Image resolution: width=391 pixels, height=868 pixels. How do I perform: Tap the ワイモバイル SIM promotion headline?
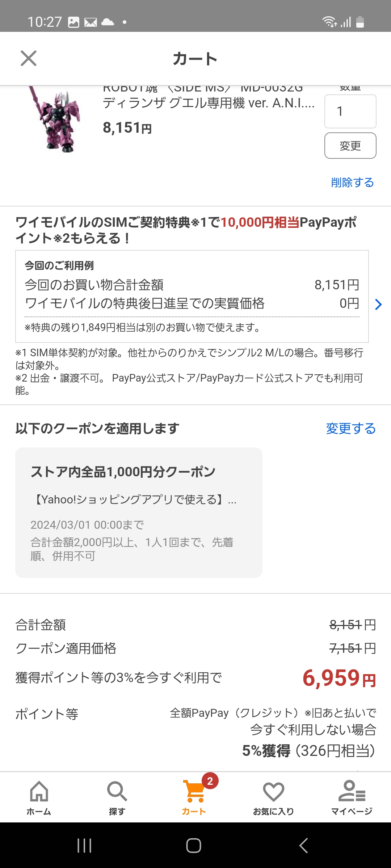(186, 230)
